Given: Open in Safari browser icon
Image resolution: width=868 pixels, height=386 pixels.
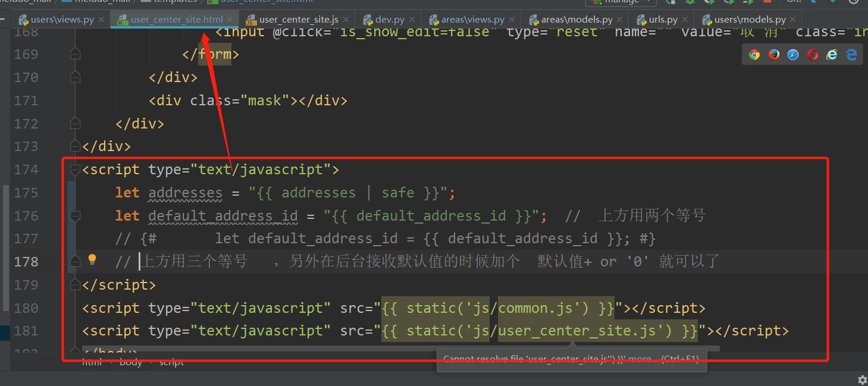Looking at the screenshot, I should [793, 55].
